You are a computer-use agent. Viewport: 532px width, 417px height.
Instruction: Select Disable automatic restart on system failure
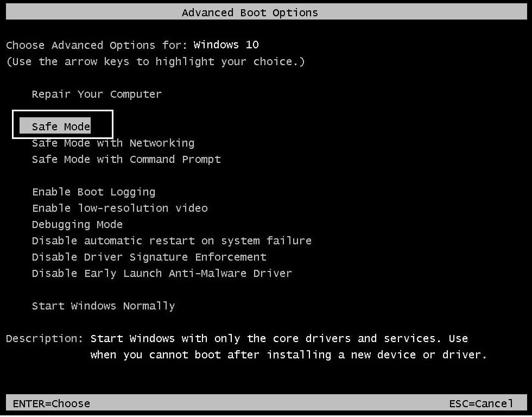[x=172, y=241]
